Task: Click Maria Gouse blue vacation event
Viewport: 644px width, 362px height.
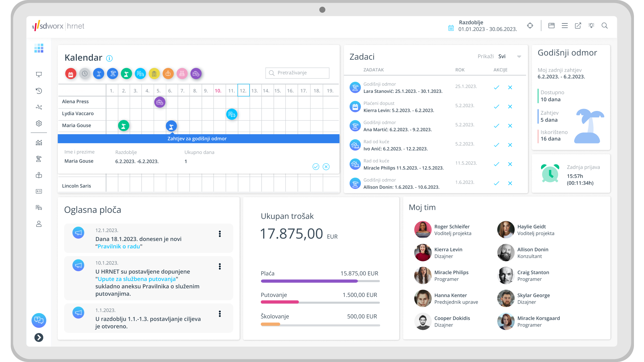Action: [171, 126]
